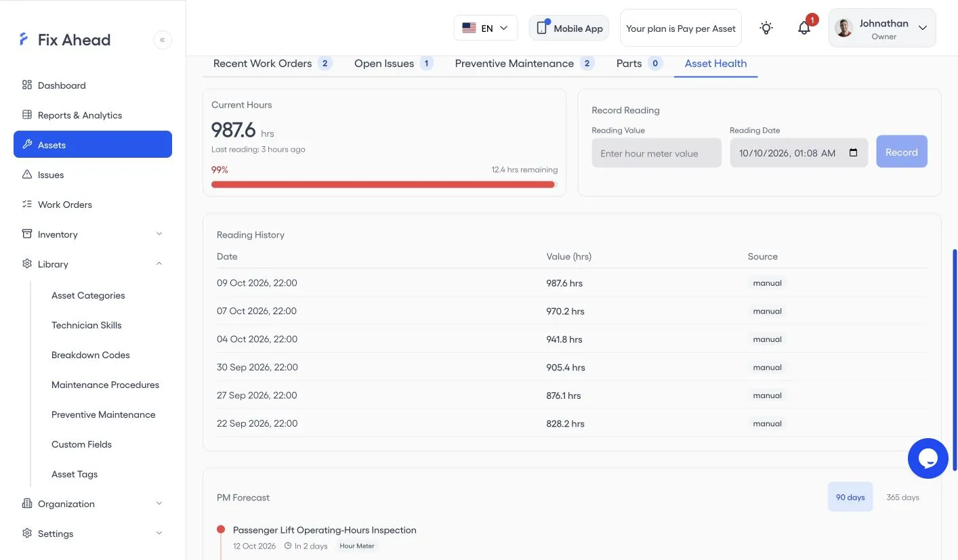
Task: Click the Enter hour meter value field
Action: click(x=657, y=153)
